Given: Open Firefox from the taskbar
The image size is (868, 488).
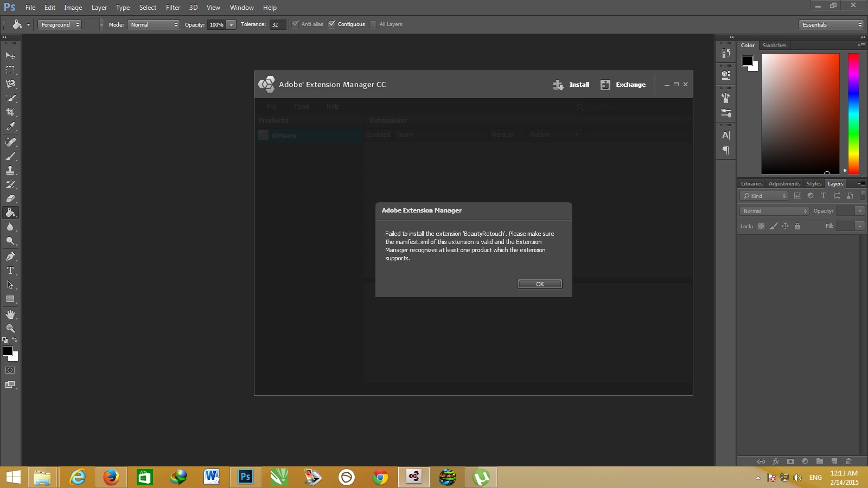Looking at the screenshot, I should [x=111, y=477].
